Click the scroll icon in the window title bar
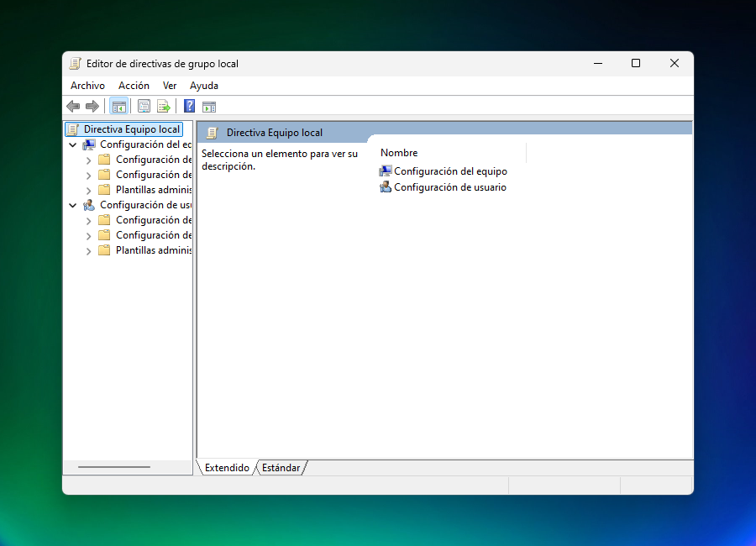 (x=76, y=64)
